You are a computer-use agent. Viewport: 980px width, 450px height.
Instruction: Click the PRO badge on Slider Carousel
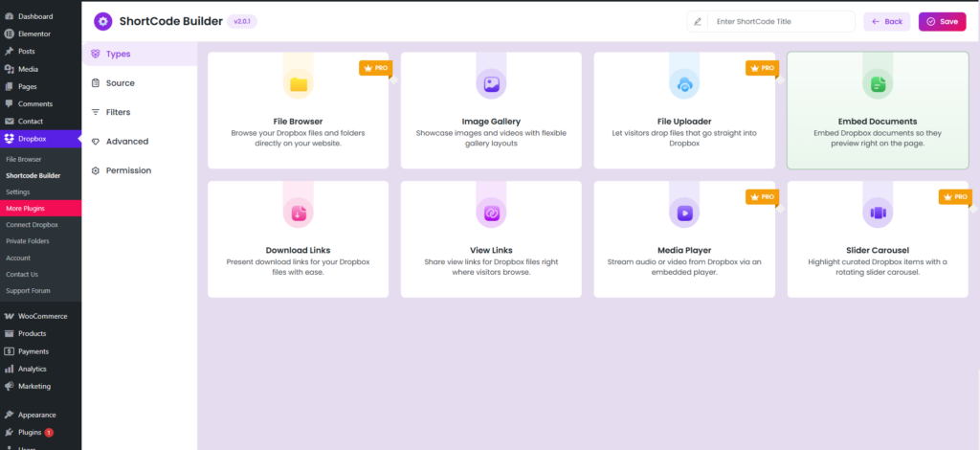[x=956, y=196]
